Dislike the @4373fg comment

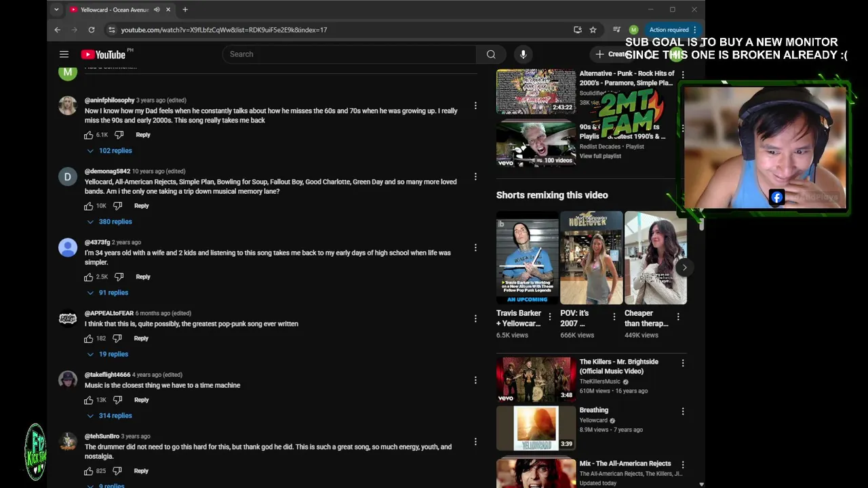[119, 277]
